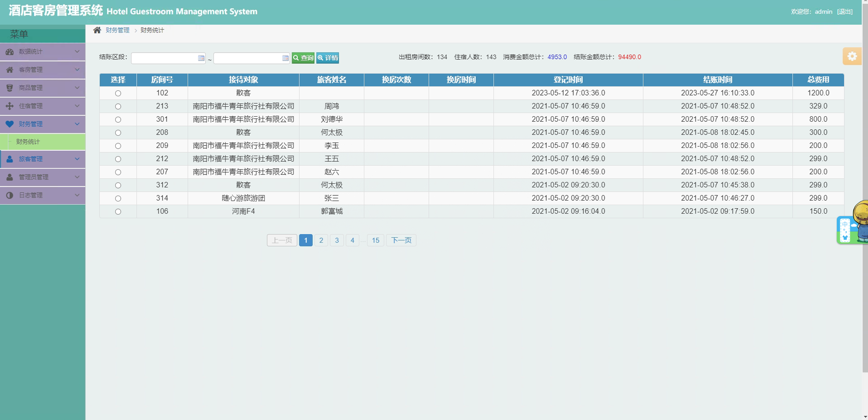The width and height of the screenshot is (868, 420).
Task: Open the 财务统计 submenu item
Action: coord(28,142)
